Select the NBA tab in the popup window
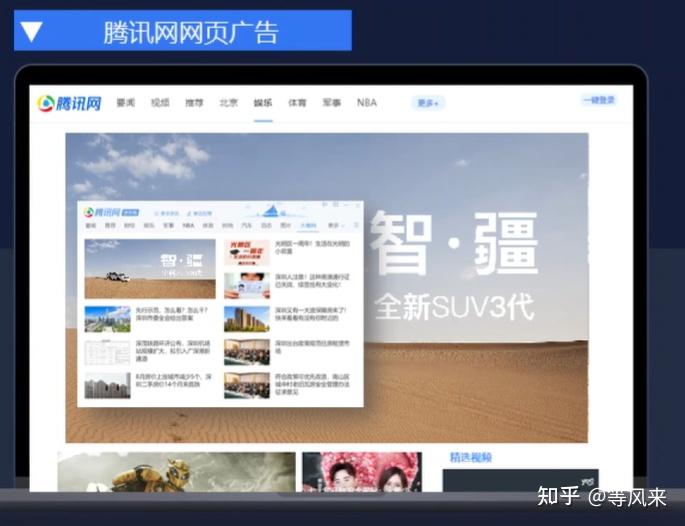The height and width of the screenshot is (526, 685). tap(188, 225)
